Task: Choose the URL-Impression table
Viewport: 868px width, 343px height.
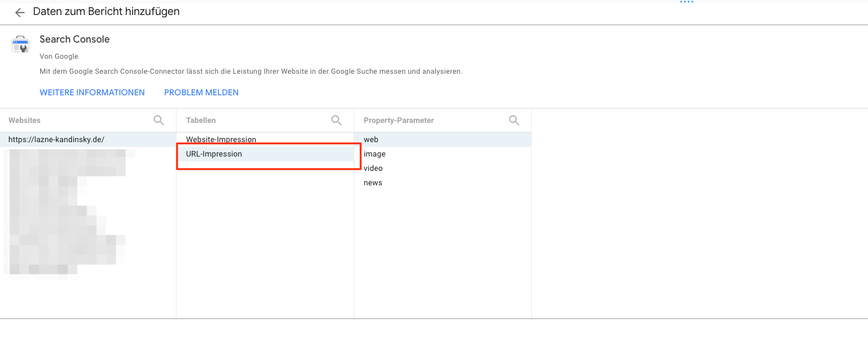Action: [x=265, y=154]
